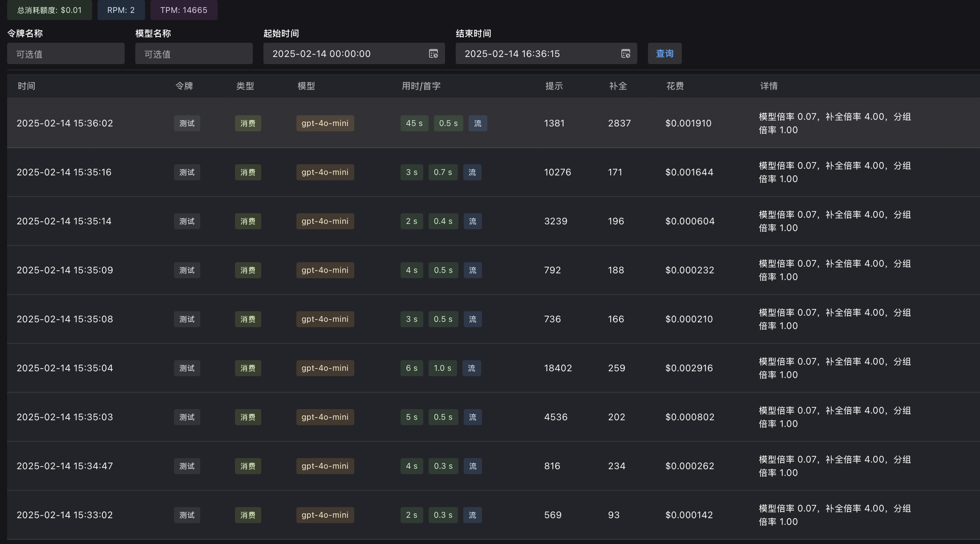
Task: Click 总消耗额度 $0.01 badge
Action: pos(49,10)
